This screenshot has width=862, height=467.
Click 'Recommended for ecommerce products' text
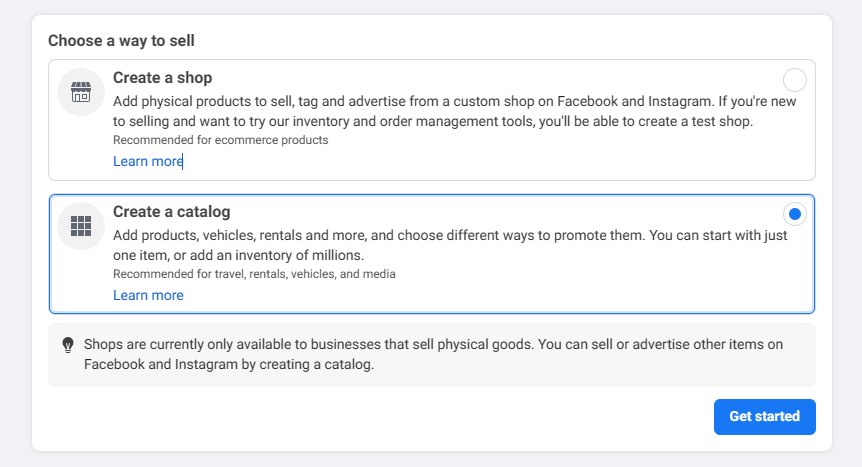220,140
